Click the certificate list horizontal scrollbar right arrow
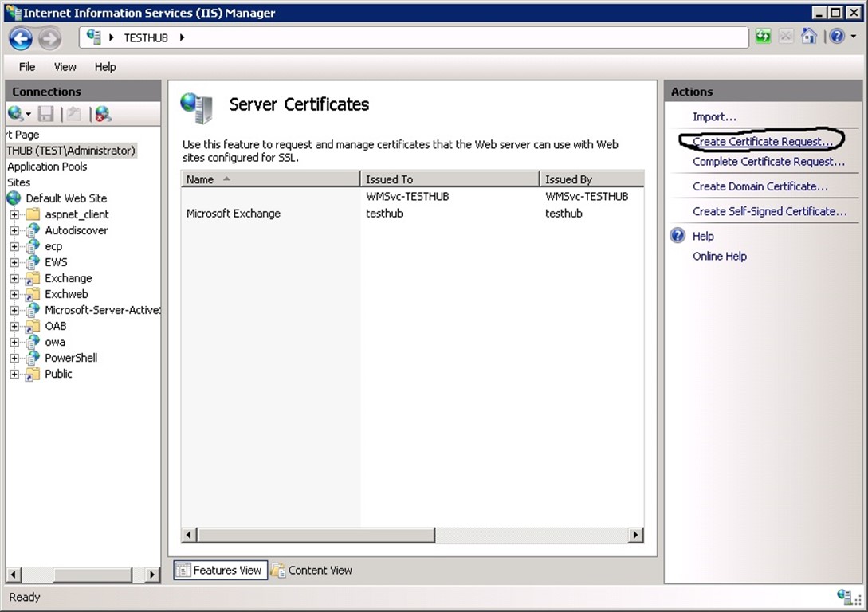Image resolution: width=868 pixels, height=612 pixels. [x=635, y=535]
